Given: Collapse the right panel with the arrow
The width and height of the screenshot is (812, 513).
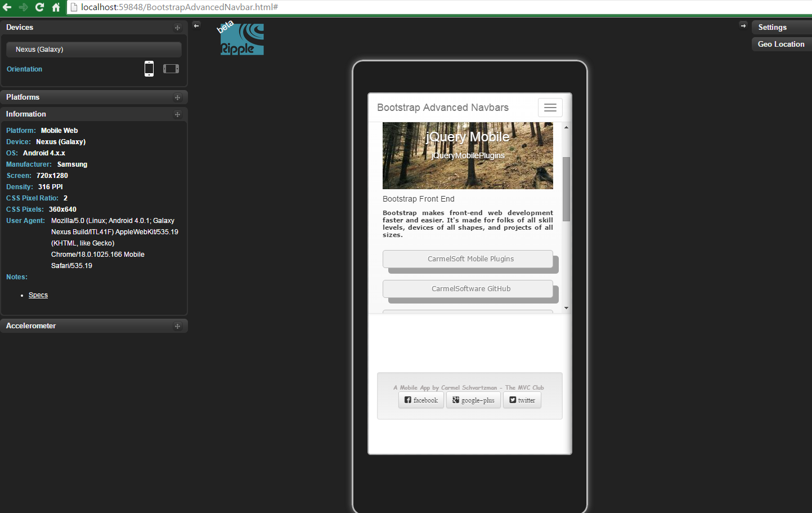Looking at the screenshot, I should coord(743,25).
